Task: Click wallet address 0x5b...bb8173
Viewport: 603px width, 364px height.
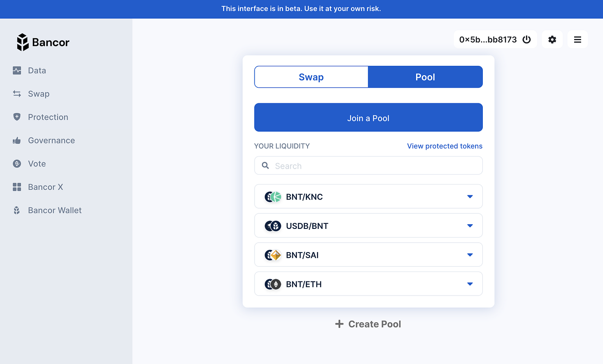Action: coord(488,40)
